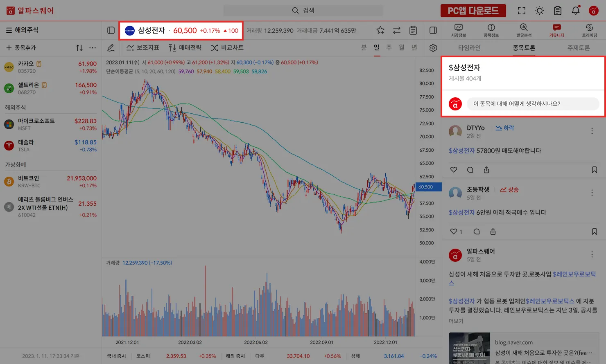Switch chart to 주 weekly interval
Viewport: 606px width, 364px height.
point(389,48)
